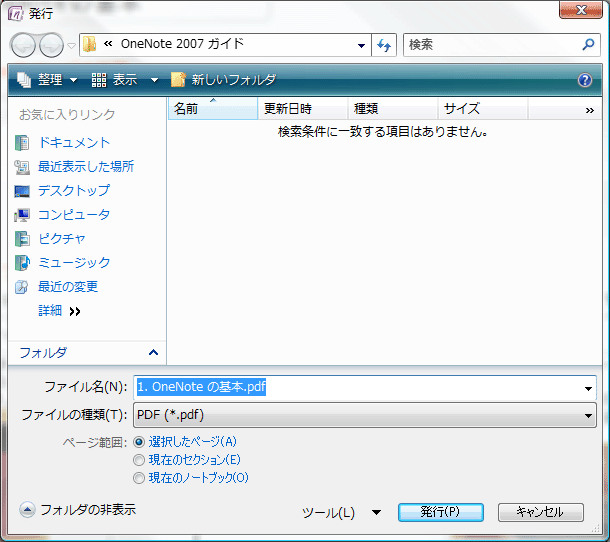Viewport: 610px width, 542px height.
Task: Open the ピクチャ favorite link
Action: [61, 239]
